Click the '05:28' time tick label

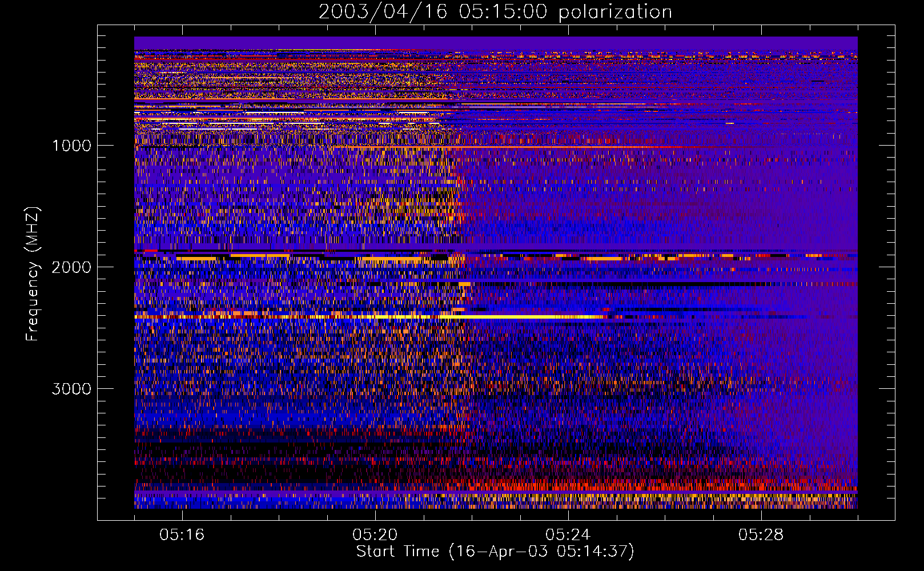(761, 535)
